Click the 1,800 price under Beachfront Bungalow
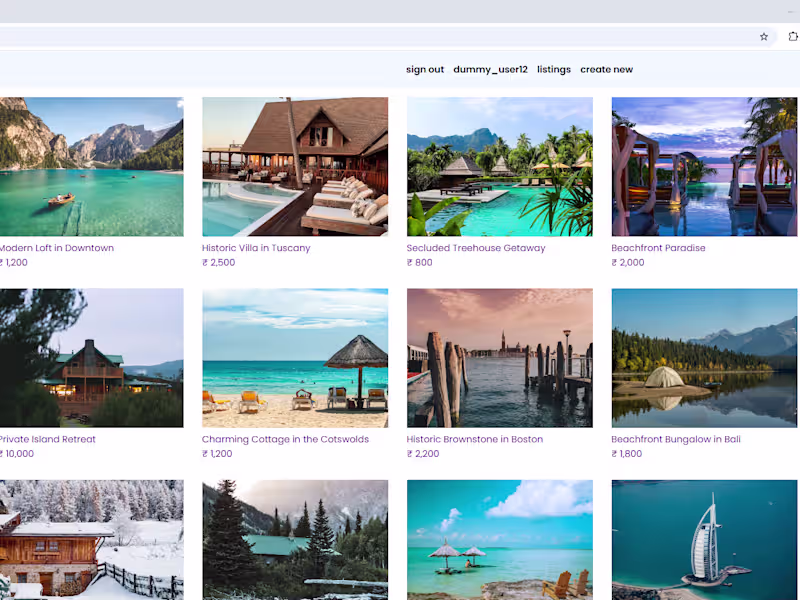Viewport: 800px width, 600px height. coord(627,454)
